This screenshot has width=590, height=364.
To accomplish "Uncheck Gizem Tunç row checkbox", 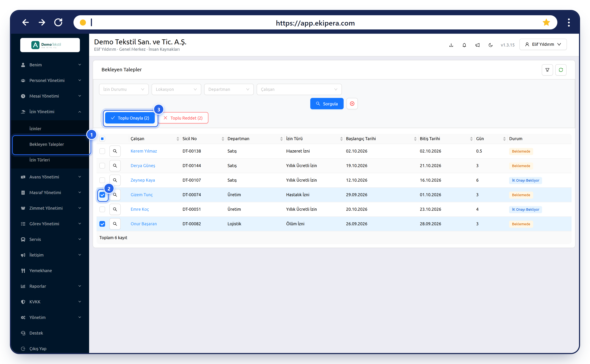I will pos(102,195).
